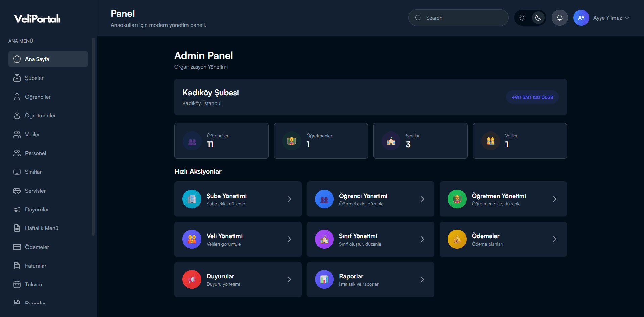The height and width of the screenshot is (317, 644).
Task: Click the Servisler bus icon in sidebar
Action: point(17,191)
